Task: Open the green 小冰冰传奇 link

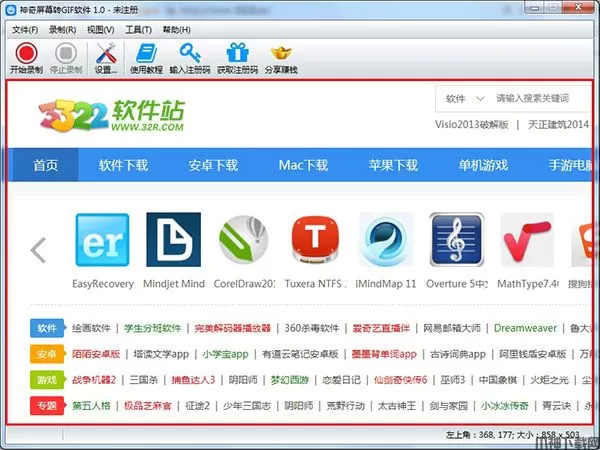Action: pos(505,405)
